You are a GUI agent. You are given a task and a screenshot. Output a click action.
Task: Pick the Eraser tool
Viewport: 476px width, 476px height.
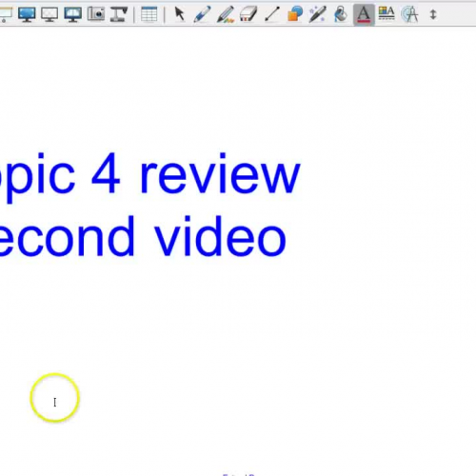point(248,14)
